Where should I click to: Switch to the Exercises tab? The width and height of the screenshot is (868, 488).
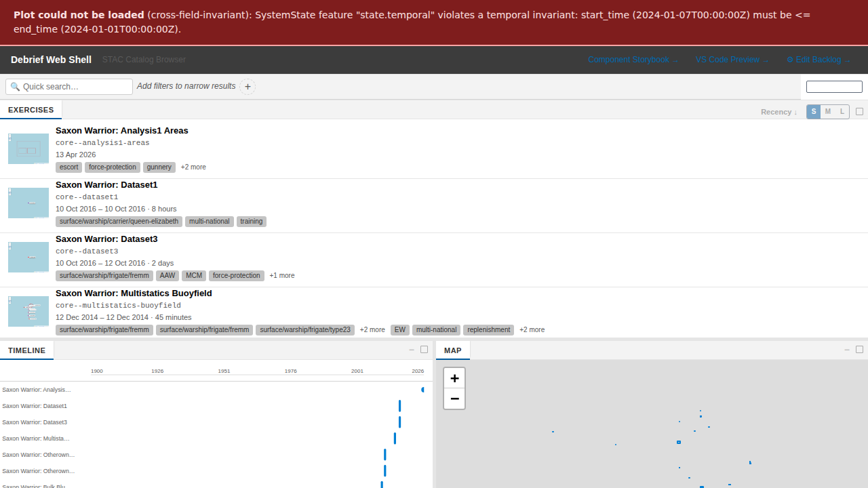click(31, 110)
